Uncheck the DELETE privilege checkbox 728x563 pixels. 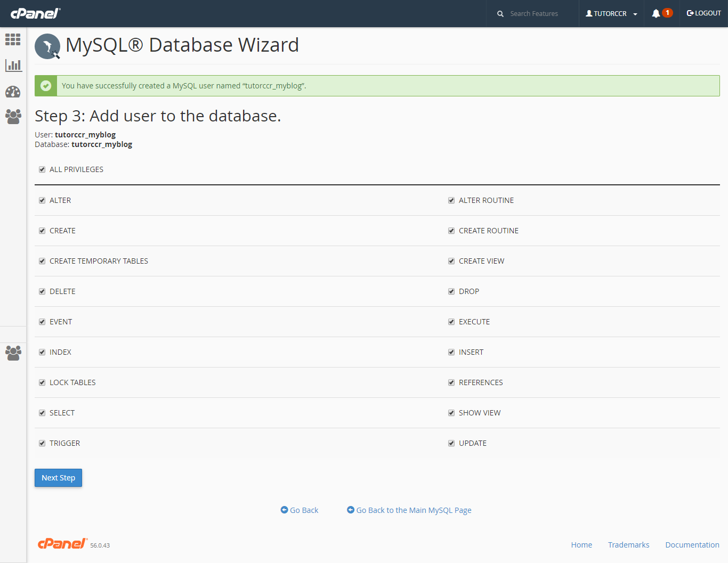tap(42, 291)
